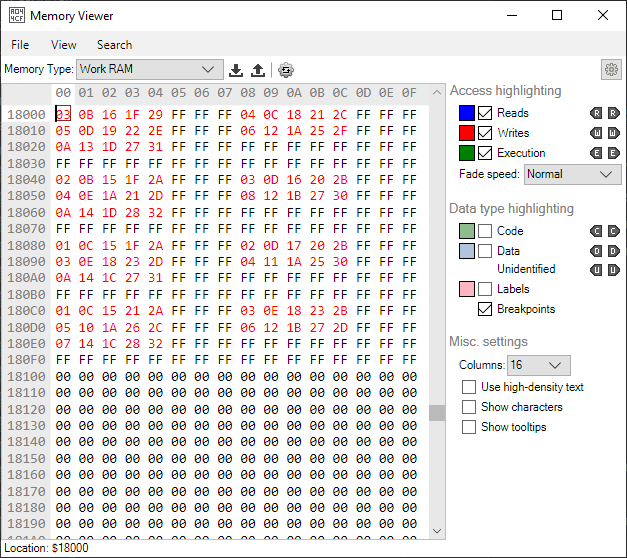Navigate to previous Execution with left E arrow
This screenshot has height=558, width=627.
point(596,153)
